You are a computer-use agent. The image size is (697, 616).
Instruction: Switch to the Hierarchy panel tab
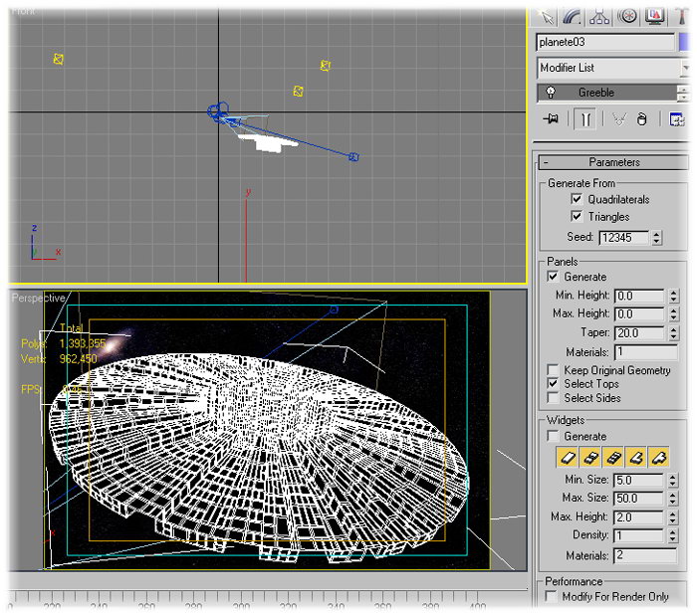coord(599,15)
